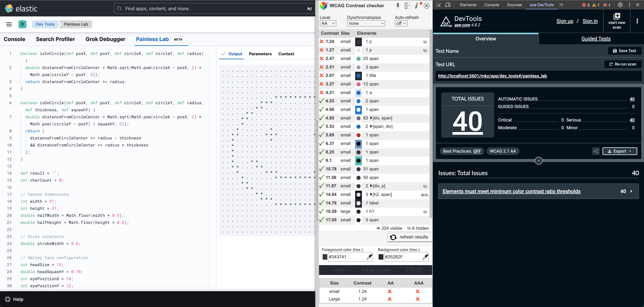Image resolution: width=644 pixels, height=307 pixels.
Task: Open DevTools three-dot customize menu
Action: [x=629, y=5]
